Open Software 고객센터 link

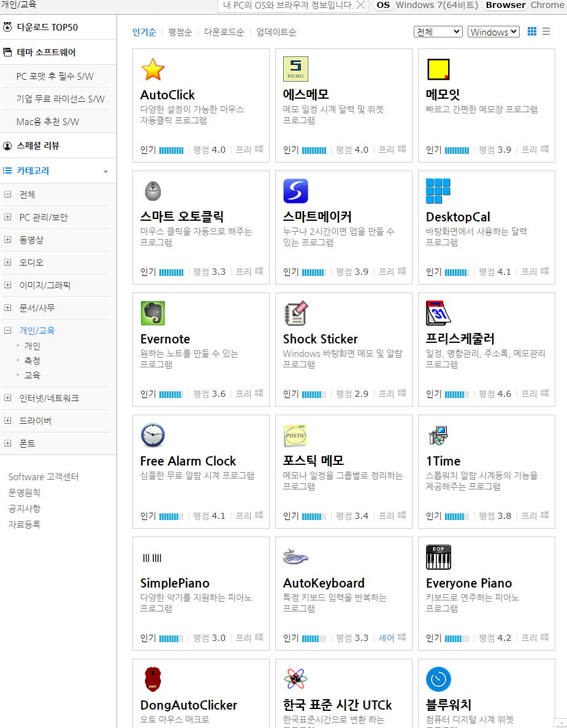pos(44,477)
